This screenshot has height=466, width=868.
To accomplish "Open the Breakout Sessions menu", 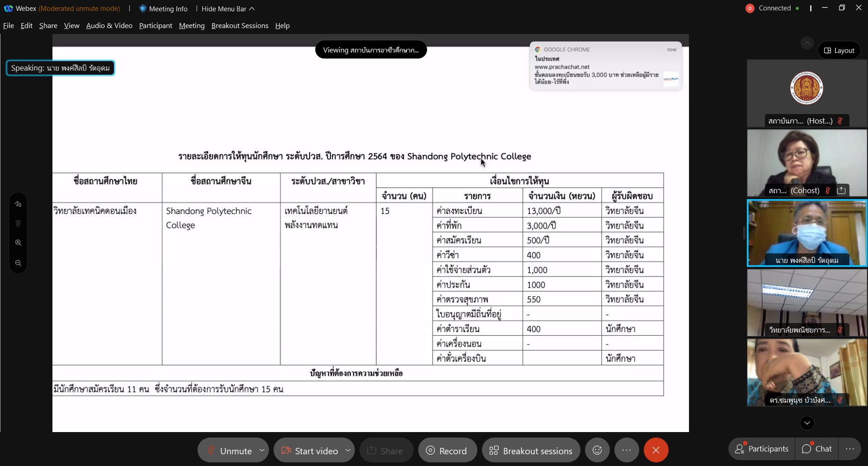I will [x=240, y=26].
